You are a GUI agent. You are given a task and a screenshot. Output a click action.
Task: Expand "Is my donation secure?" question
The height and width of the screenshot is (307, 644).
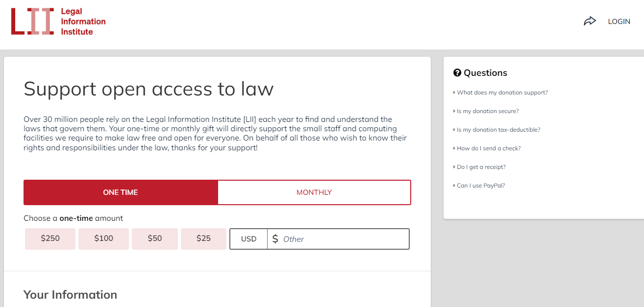(486, 111)
